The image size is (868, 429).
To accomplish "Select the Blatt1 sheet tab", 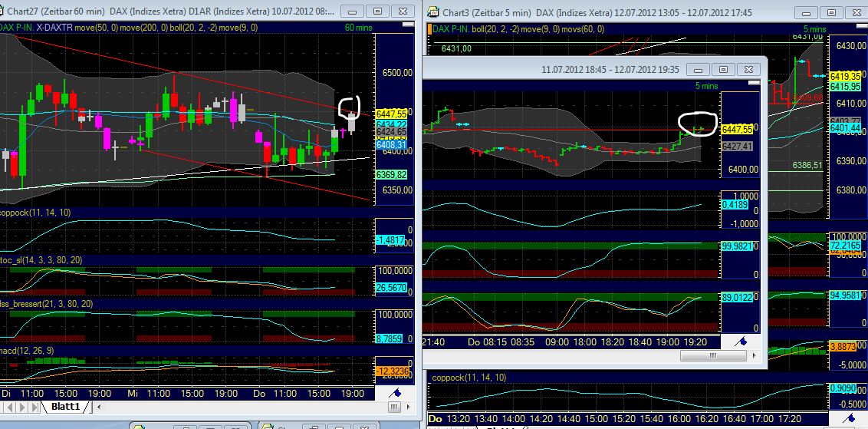I will 66,407.
